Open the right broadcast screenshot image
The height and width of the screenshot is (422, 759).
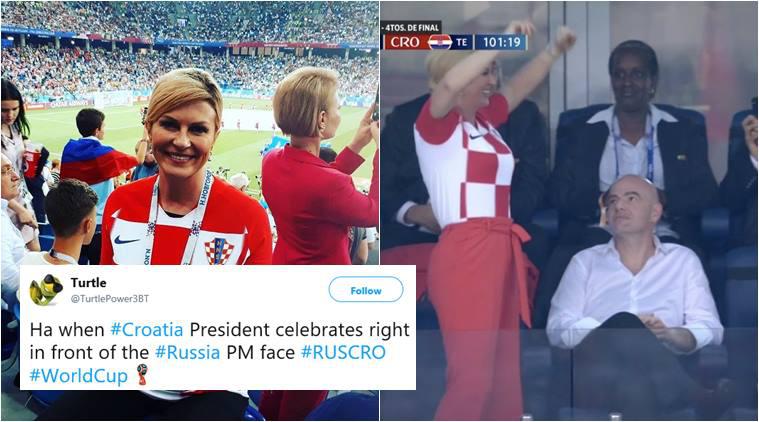click(x=569, y=211)
